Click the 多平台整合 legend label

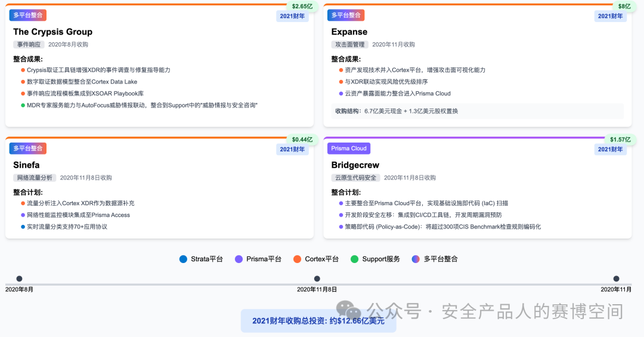440,259
